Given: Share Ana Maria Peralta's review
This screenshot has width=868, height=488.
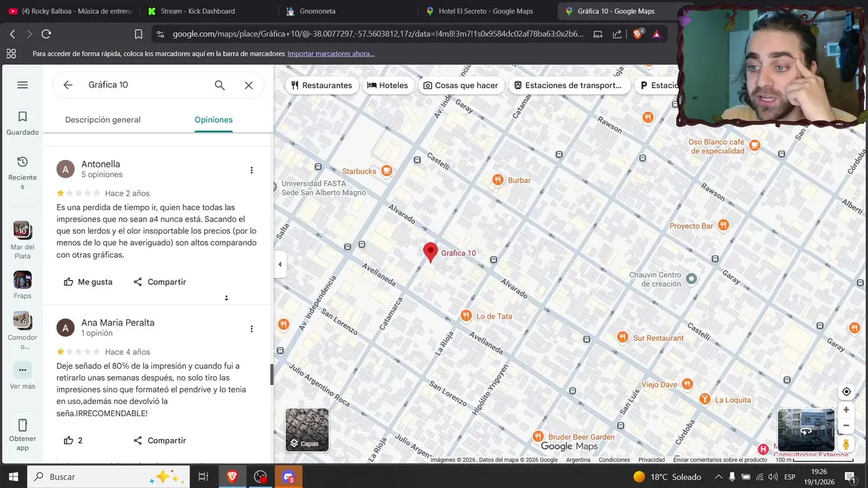Looking at the screenshot, I should pos(159,441).
